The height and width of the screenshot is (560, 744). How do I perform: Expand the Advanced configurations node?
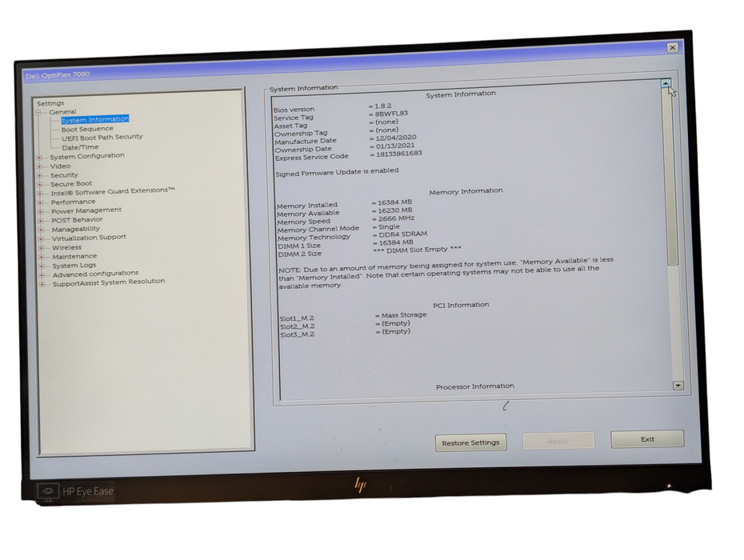[x=42, y=274]
